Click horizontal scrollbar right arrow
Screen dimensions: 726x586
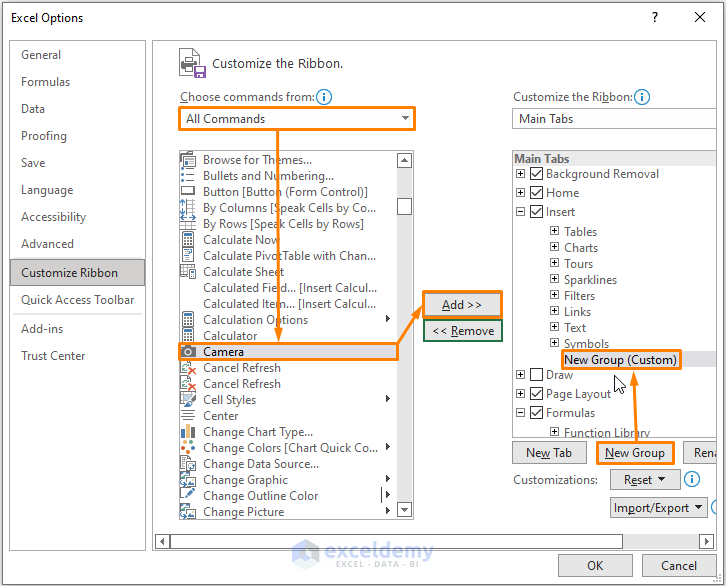pos(706,541)
